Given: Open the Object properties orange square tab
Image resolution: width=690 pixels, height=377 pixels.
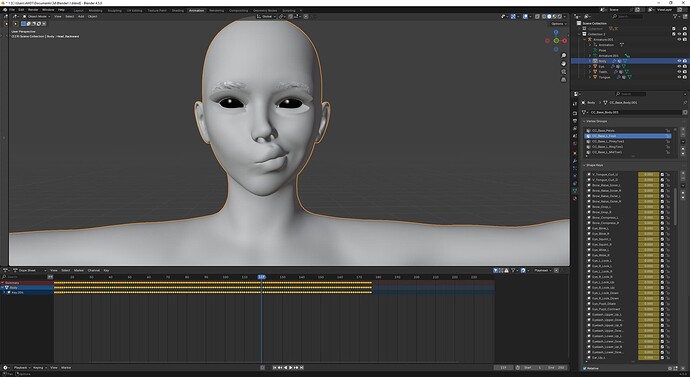Looking at the screenshot, I should 575,153.
